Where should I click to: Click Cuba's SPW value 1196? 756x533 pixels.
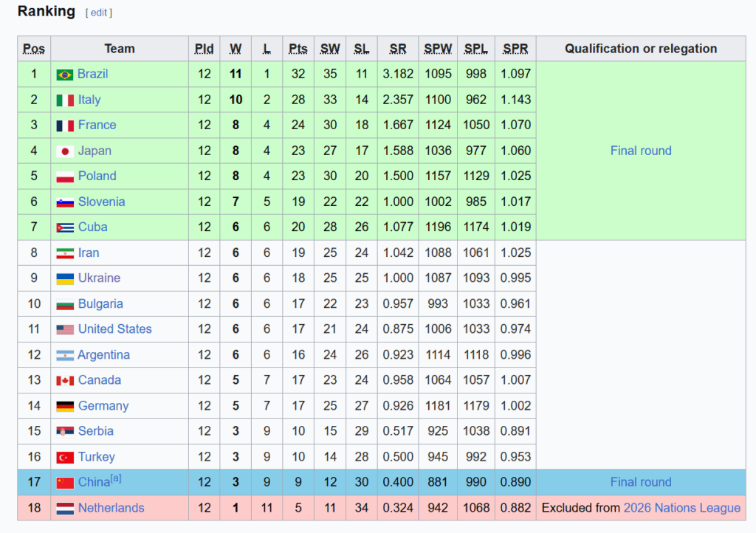(x=438, y=227)
